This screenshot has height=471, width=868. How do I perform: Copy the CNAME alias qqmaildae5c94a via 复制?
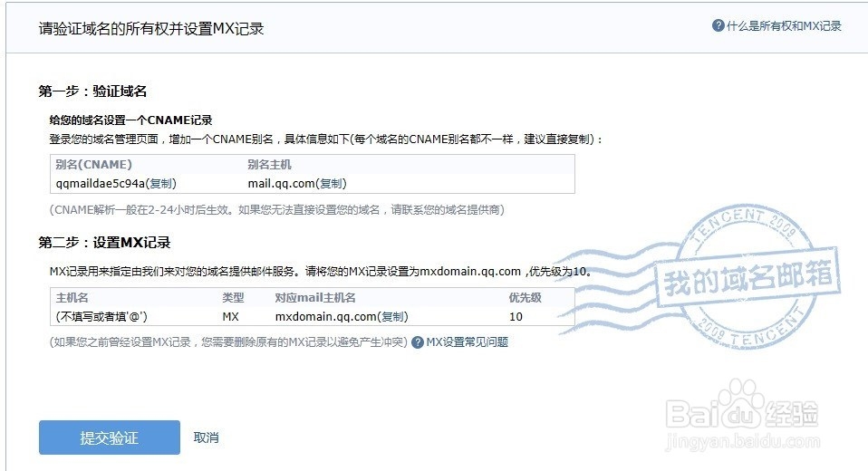(160, 183)
